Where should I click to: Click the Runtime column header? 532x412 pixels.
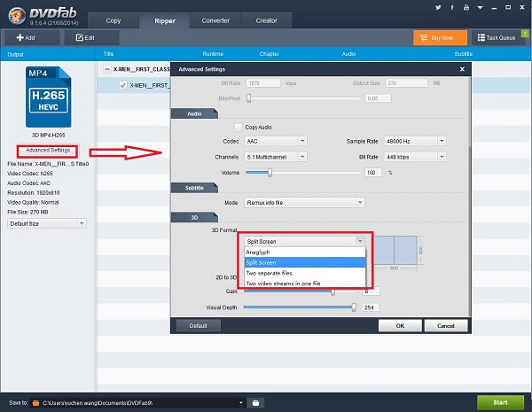tap(213, 54)
